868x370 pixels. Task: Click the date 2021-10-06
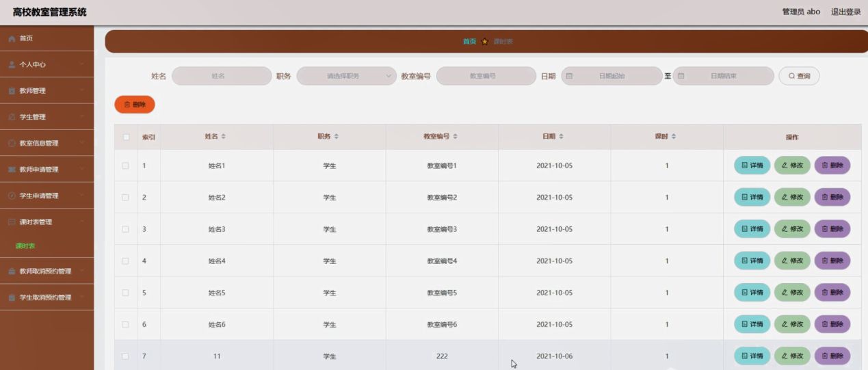(x=554, y=356)
